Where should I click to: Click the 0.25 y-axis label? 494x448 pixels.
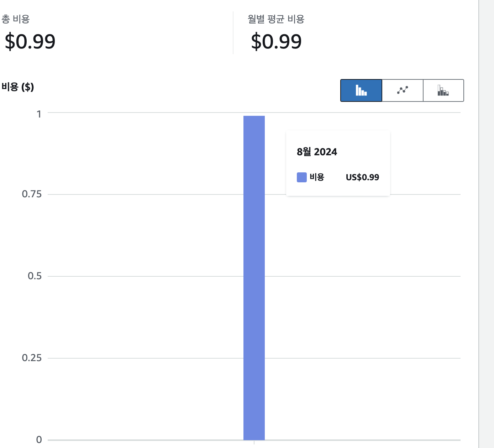[x=32, y=358]
